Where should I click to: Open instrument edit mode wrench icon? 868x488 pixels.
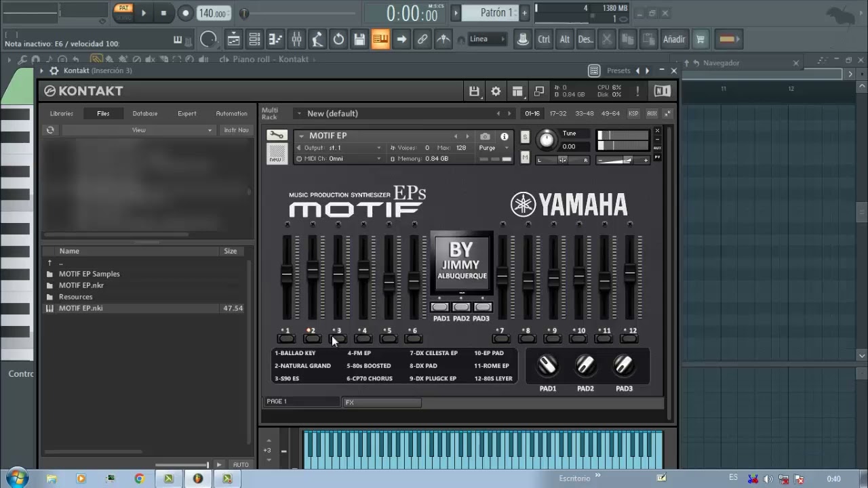(277, 136)
